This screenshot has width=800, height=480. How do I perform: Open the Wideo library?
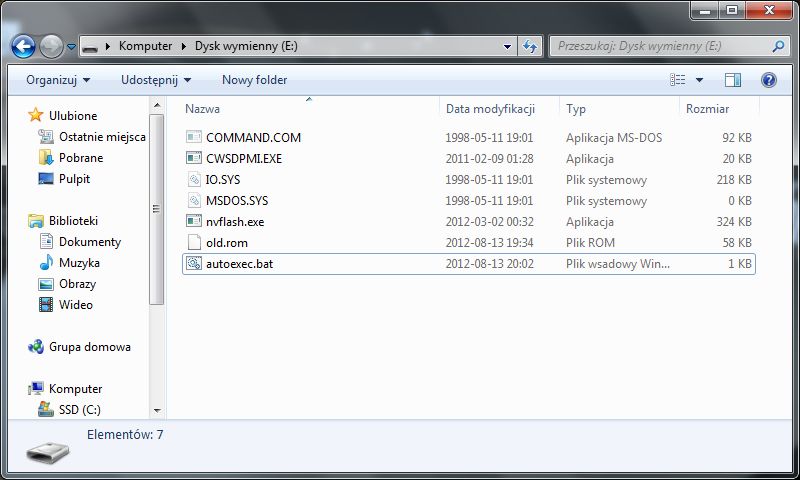pyautogui.click(x=76, y=305)
